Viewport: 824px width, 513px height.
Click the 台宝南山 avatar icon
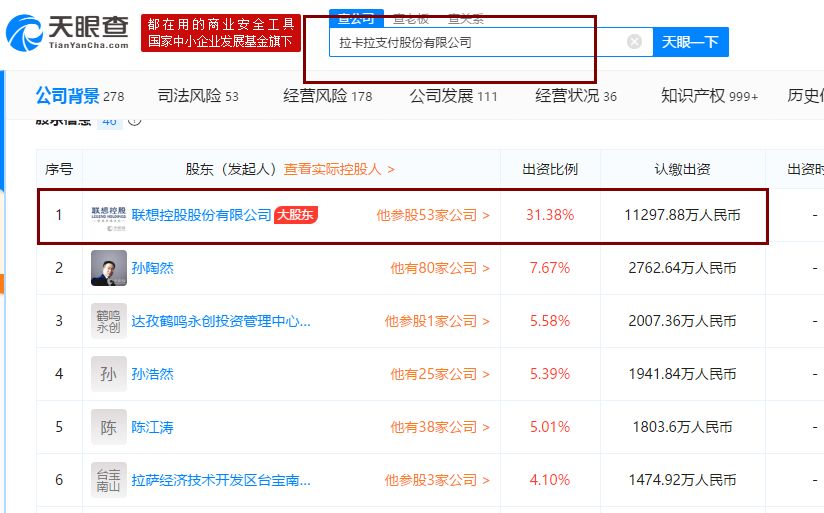[x=109, y=480]
